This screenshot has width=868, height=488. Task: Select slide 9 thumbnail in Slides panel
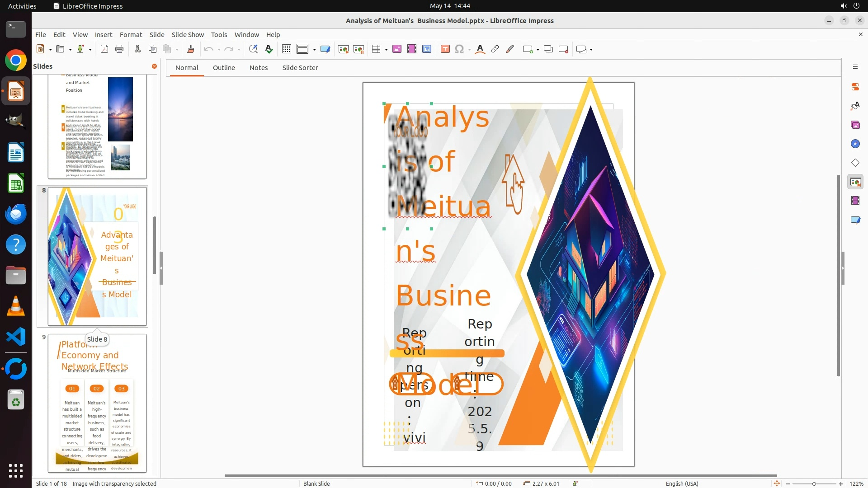click(97, 403)
